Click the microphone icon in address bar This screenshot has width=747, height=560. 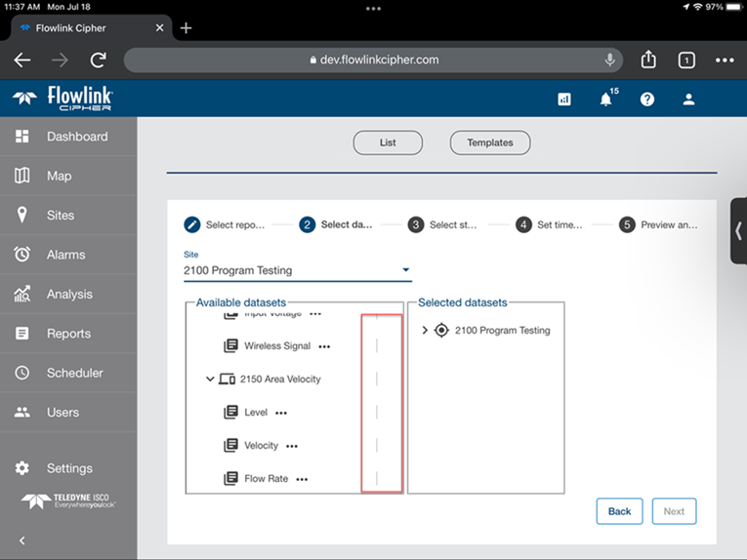tap(610, 60)
